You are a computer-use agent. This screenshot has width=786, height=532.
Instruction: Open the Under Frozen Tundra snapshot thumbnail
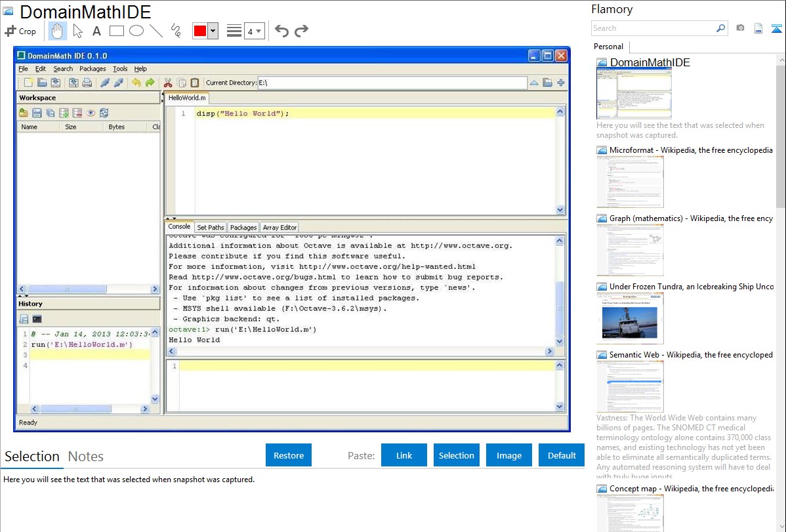coord(630,318)
